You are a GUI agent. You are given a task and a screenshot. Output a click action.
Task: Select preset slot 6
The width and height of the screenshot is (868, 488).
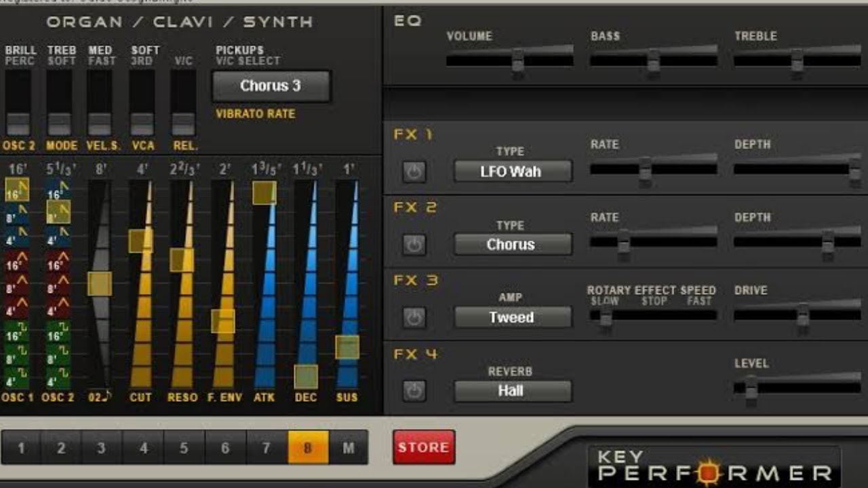point(225,447)
